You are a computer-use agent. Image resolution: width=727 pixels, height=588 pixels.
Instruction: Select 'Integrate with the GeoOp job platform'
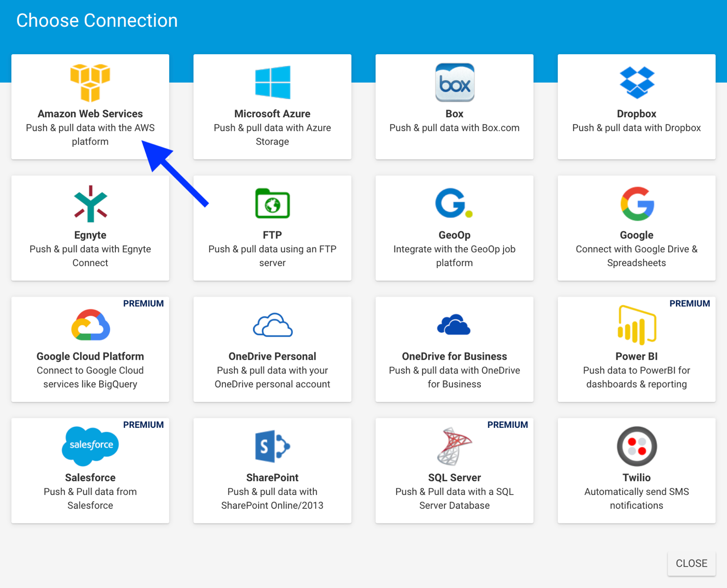coord(455,256)
